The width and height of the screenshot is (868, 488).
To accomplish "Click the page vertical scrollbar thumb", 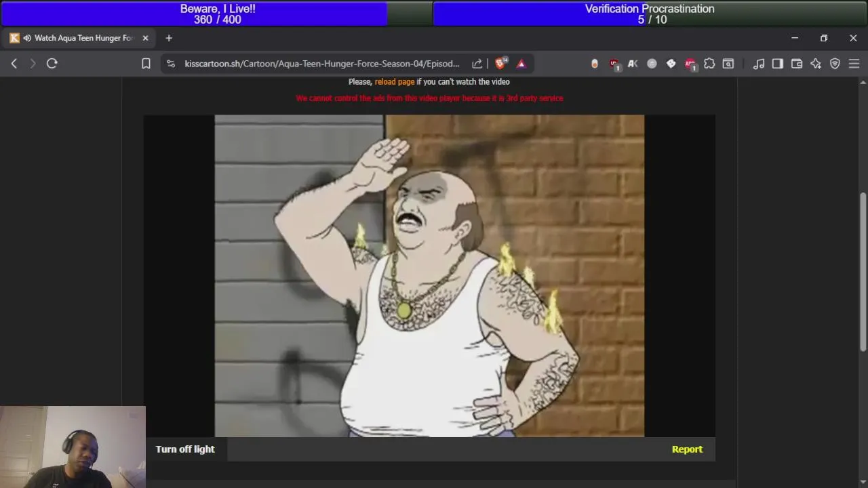I will coord(863,271).
